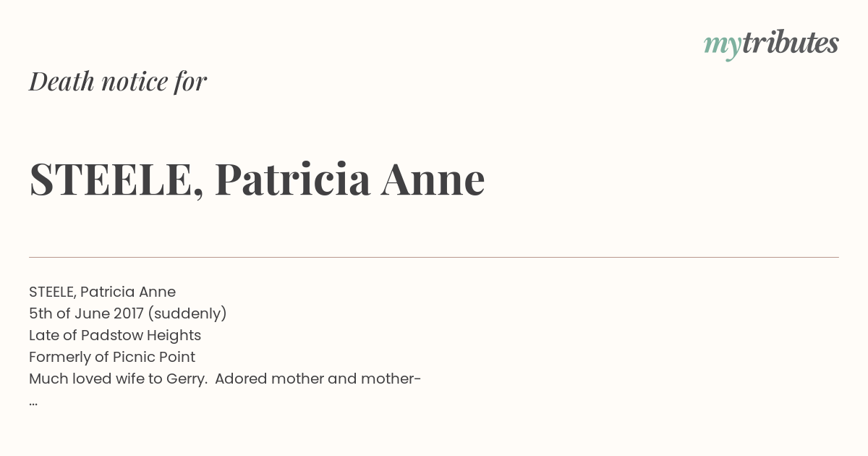This screenshot has height=456, width=868.
Task: Select the "Death notice for" heading
Action: point(118,81)
